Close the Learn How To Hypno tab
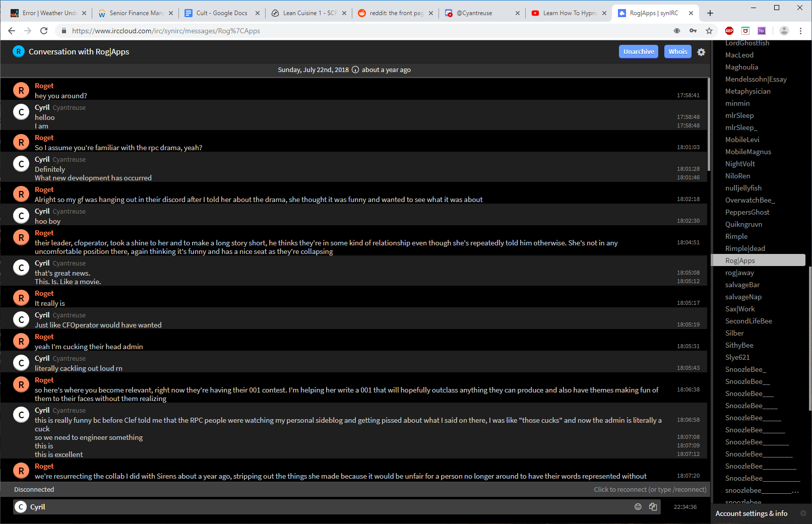The height and width of the screenshot is (524, 812). [604, 13]
